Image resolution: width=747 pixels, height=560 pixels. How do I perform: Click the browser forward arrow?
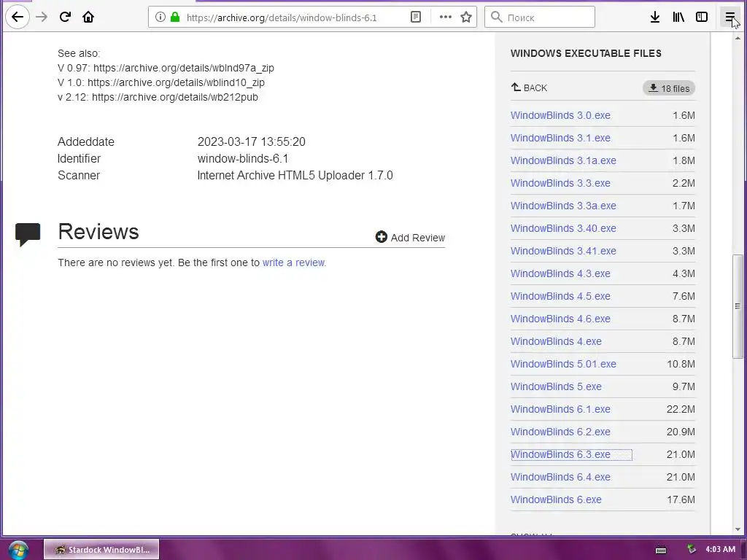pos(42,17)
